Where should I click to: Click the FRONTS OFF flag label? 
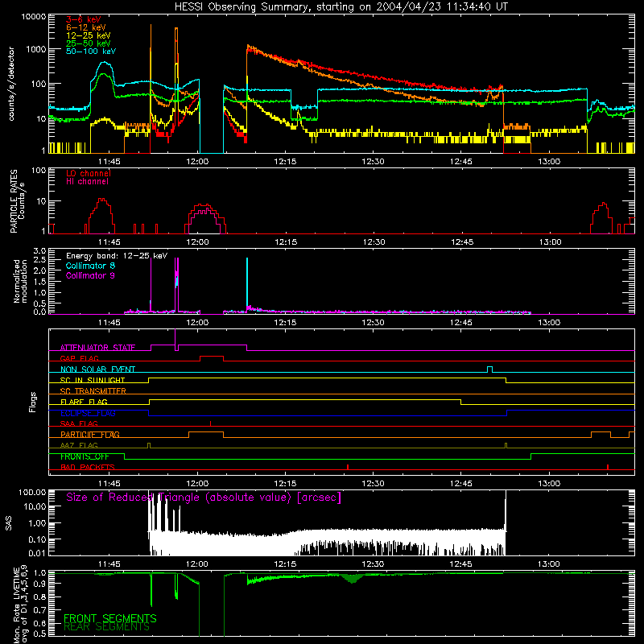(x=85, y=456)
